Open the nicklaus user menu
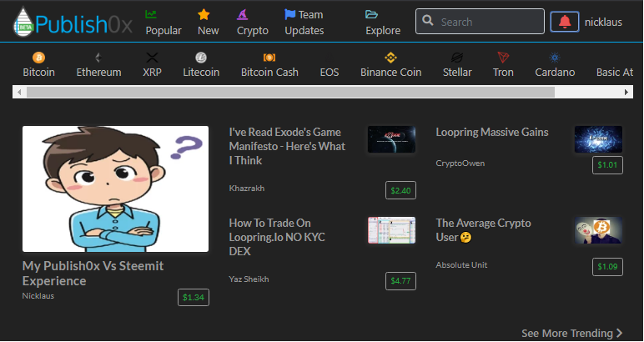644x342 pixels. pos(603,23)
